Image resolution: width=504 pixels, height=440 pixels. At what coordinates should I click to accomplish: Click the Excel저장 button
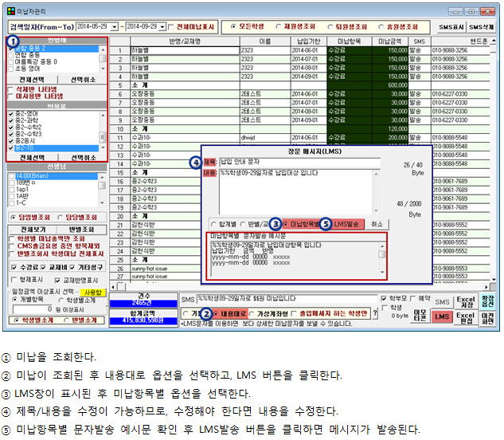click(466, 302)
